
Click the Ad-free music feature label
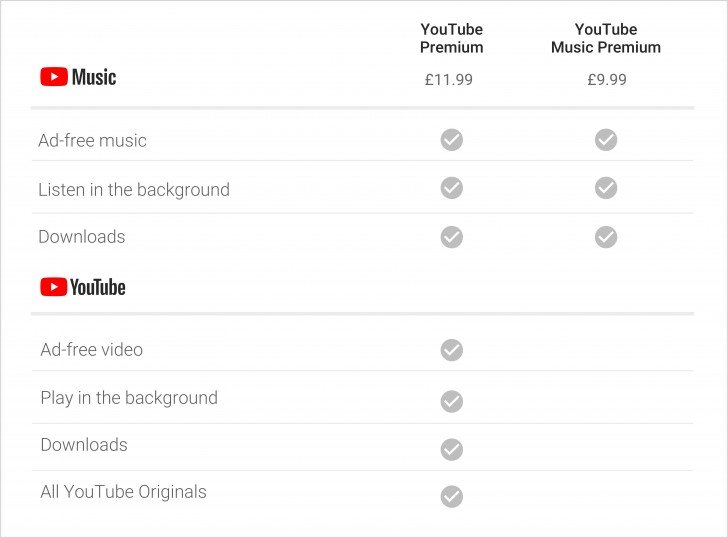pos(92,141)
